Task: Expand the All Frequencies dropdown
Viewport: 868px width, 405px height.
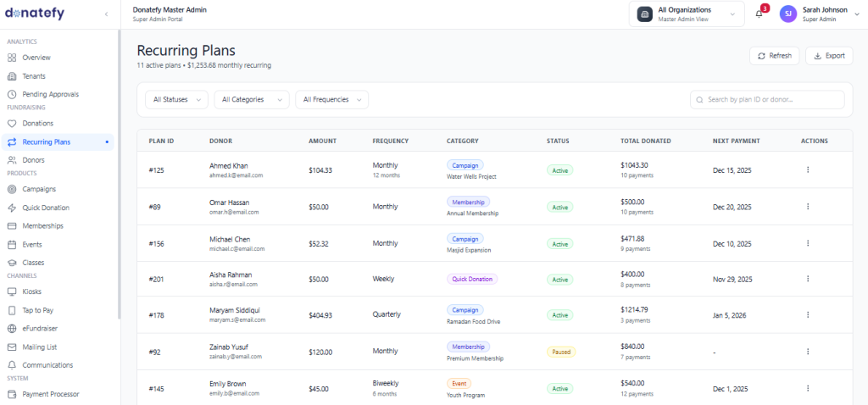Action: [x=331, y=100]
